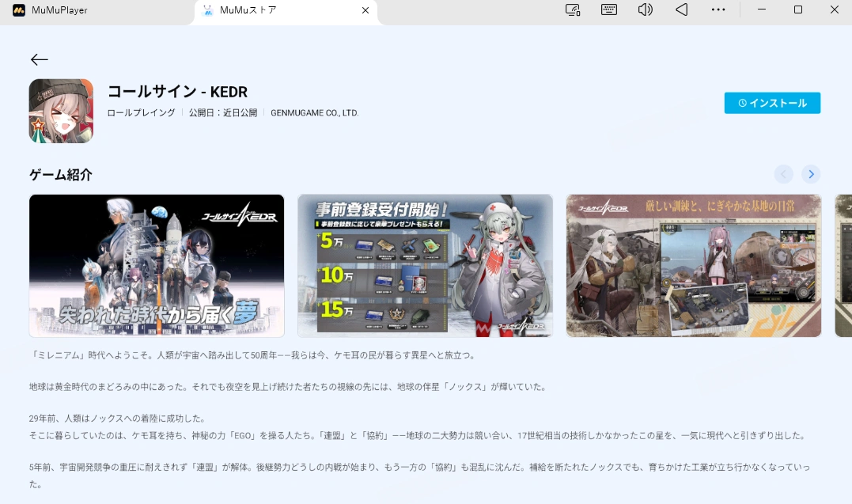Minimize the MuMuPlayer window
Screen dimensions: 852x504
pyautogui.click(x=762, y=9)
